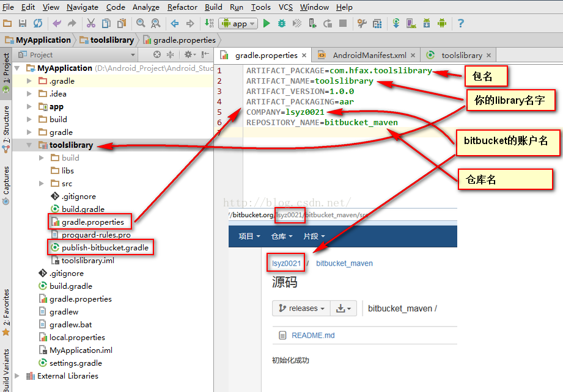Click the Help question mark icon
Image resolution: width=563 pixels, height=392 pixels.
pyautogui.click(x=461, y=24)
